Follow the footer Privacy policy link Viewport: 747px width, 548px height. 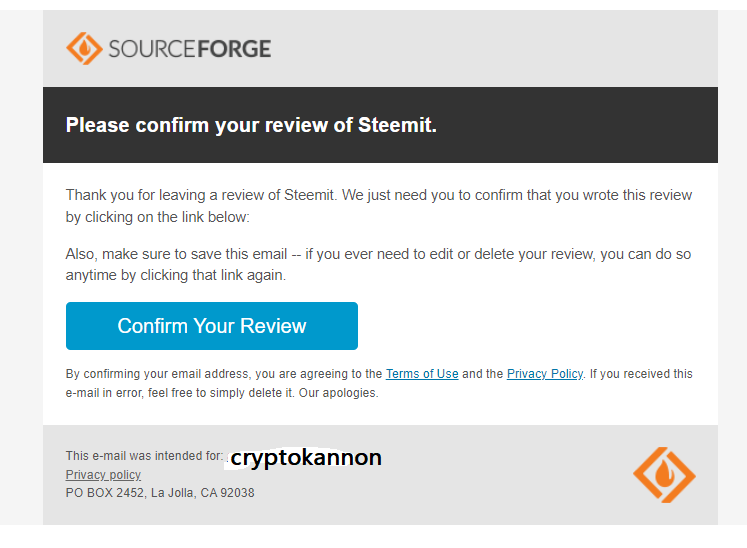(x=103, y=475)
